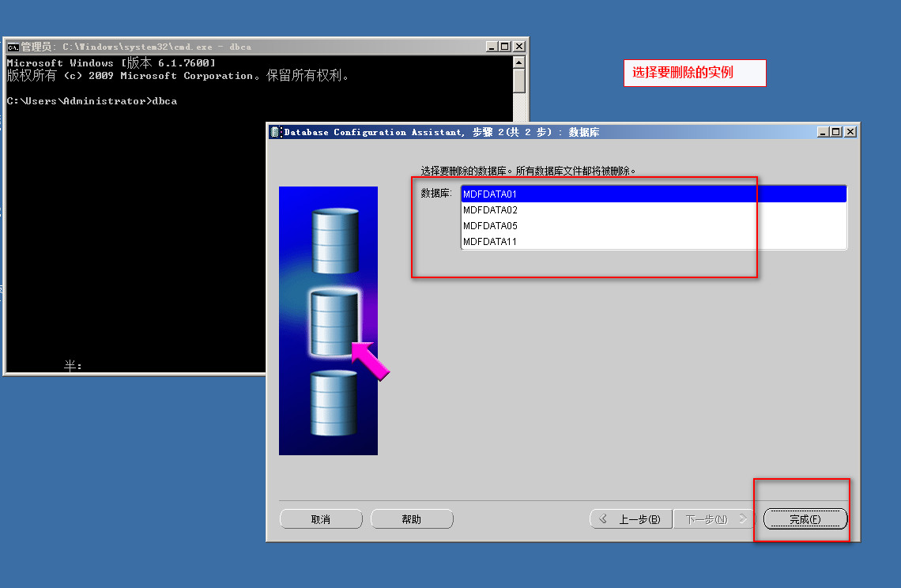
Task: Click the Database Configuration Assistant title icon
Action: 276,132
